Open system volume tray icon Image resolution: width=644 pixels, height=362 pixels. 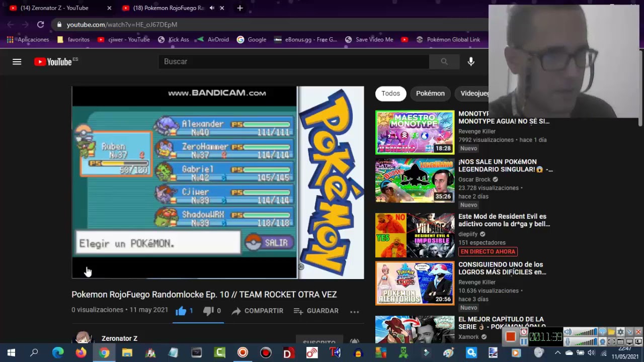(591, 353)
